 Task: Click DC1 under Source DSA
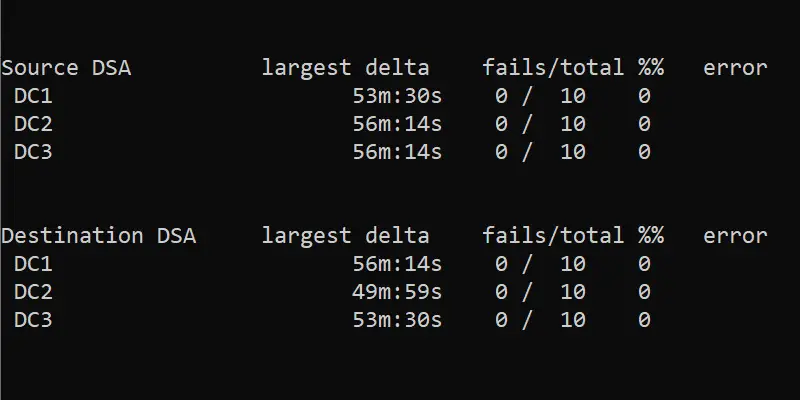coord(33,96)
